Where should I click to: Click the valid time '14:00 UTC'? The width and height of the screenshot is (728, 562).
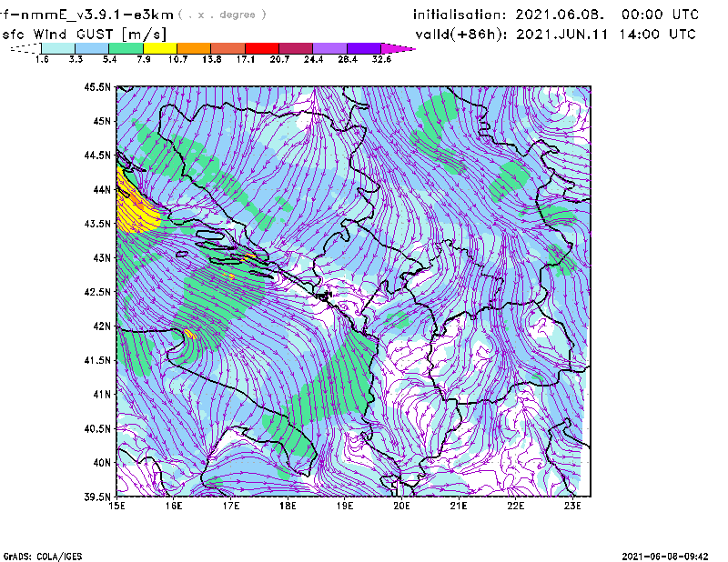657,35
